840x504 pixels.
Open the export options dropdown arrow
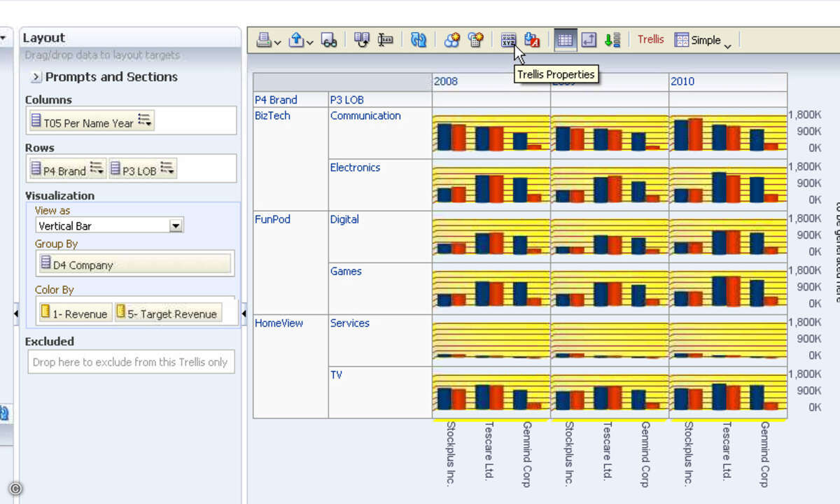[310, 43]
